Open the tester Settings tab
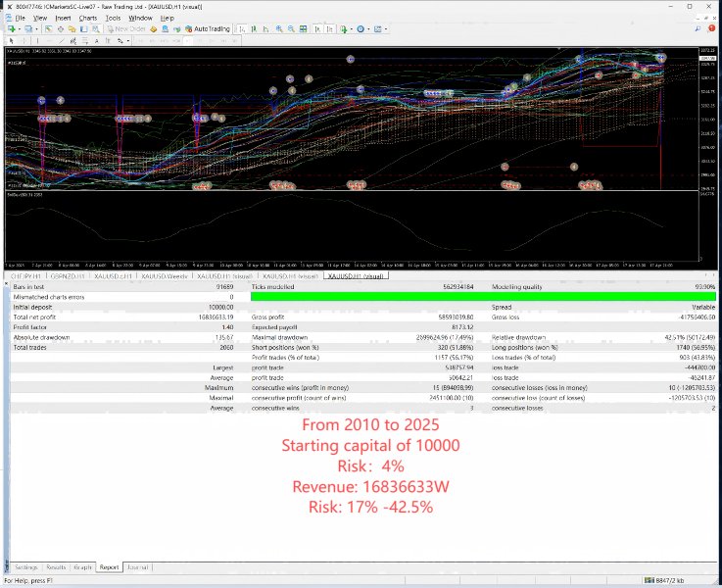Image resolution: width=722 pixels, height=588 pixels. [26, 567]
